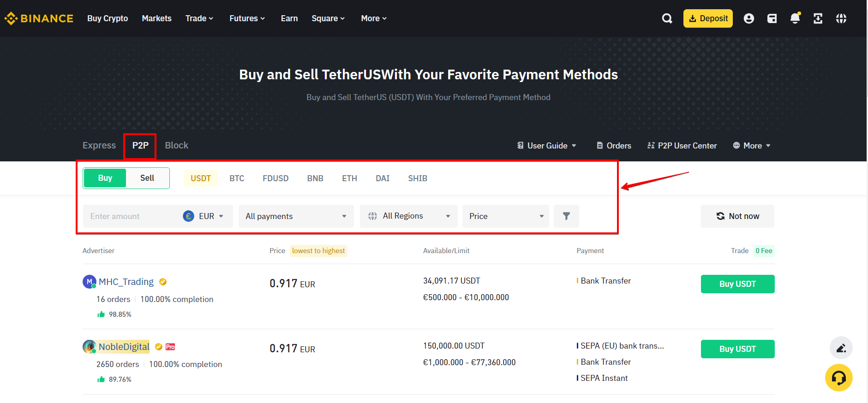Viewport: 868px width, 403px height.
Task: Click the All Regions globe icon
Action: click(372, 216)
